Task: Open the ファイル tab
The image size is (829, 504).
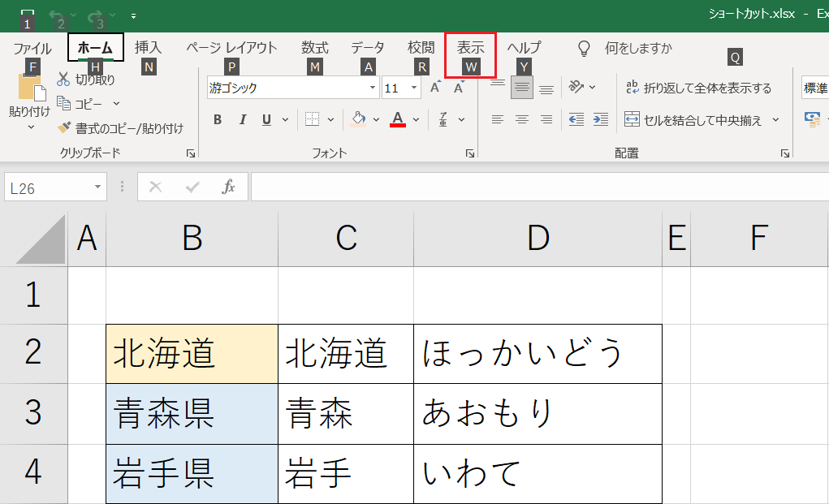Action: [32, 49]
